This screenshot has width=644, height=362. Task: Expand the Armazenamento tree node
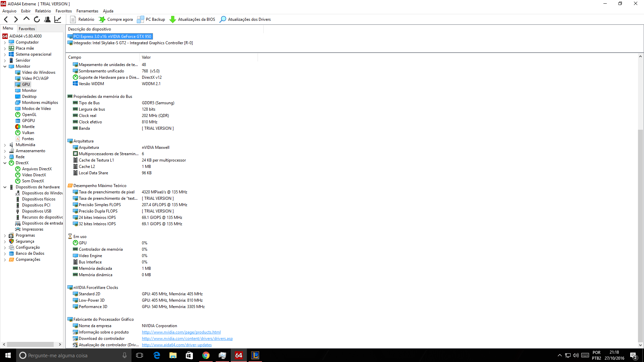pyautogui.click(x=5, y=151)
